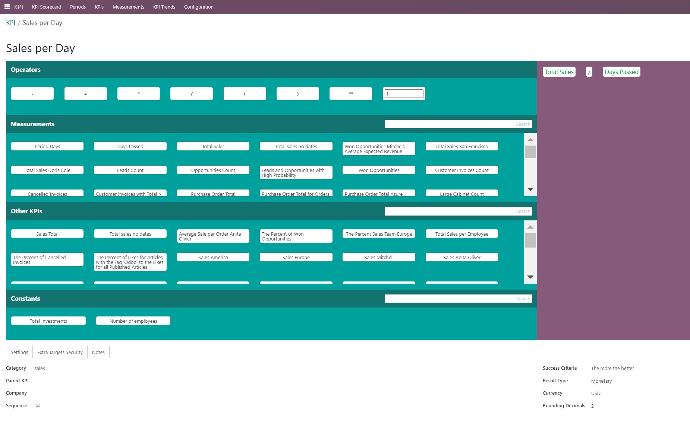Add Sales Mitchell KPI
The image size is (690, 427).
pos(379,257)
